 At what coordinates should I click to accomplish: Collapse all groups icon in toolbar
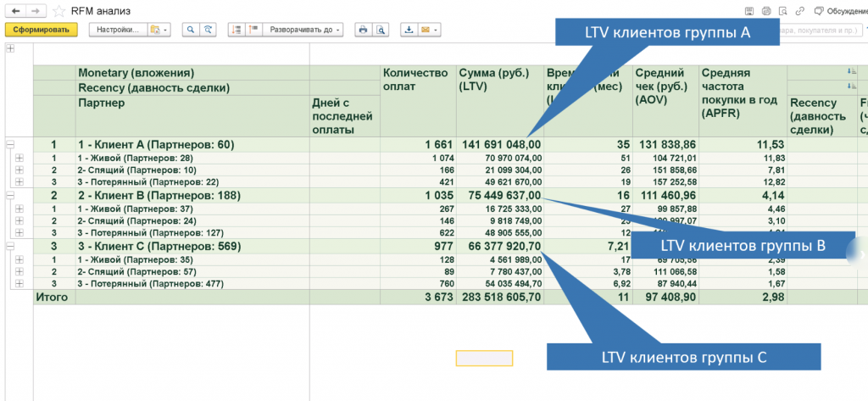[x=237, y=30]
